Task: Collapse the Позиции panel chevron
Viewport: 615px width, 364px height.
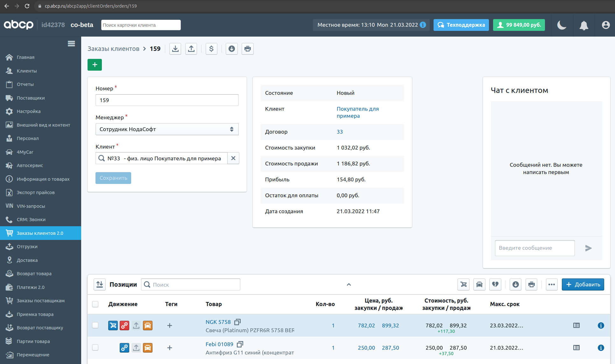Action: pyautogui.click(x=349, y=284)
